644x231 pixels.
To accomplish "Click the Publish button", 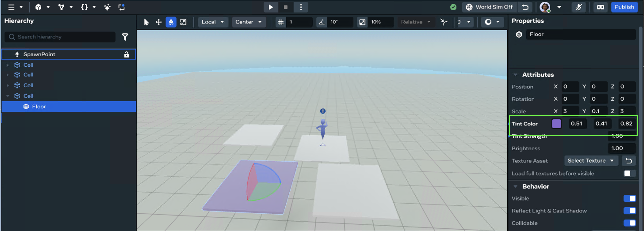I will coord(624,7).
